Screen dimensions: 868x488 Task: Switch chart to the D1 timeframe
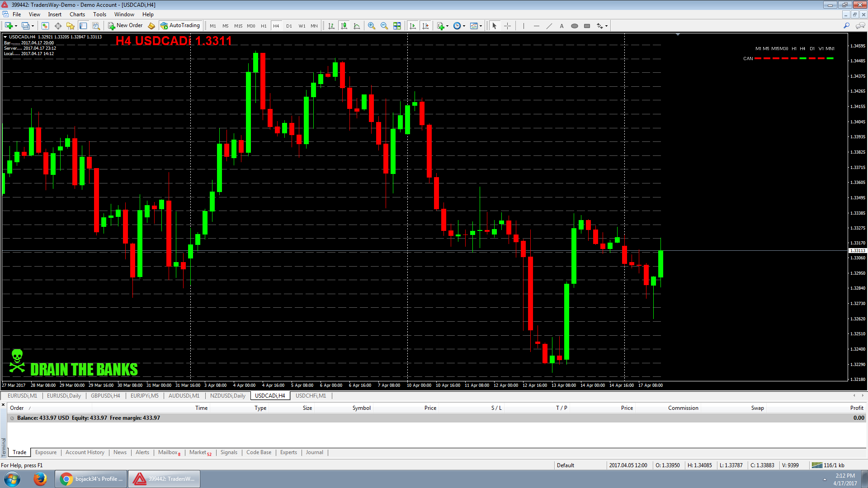coord(289,26)
